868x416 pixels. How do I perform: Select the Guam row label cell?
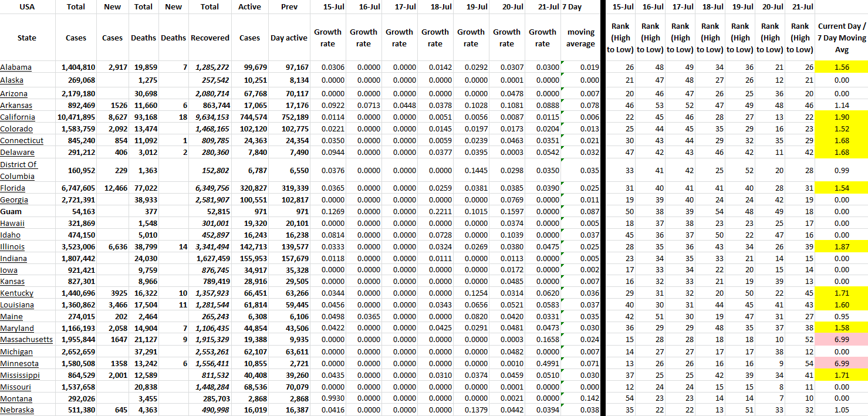pos(11,212)
